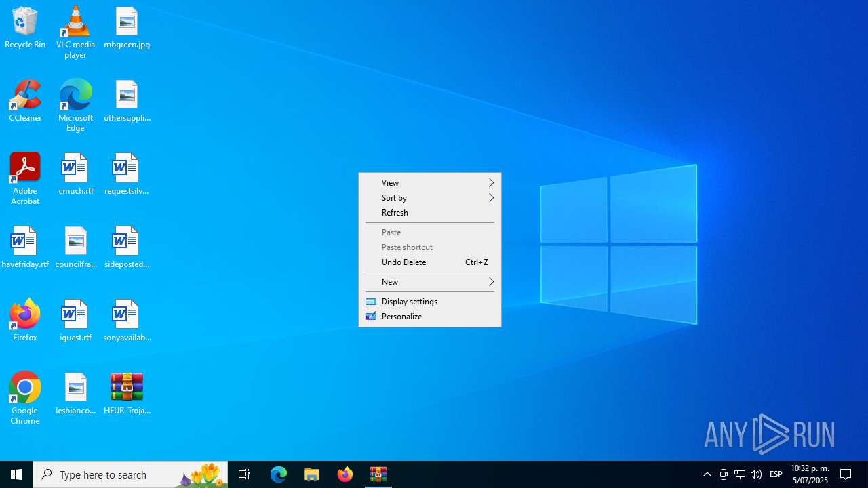Select the iguest.rtf document icon
868x488 pixels.
tap(75, 321)
